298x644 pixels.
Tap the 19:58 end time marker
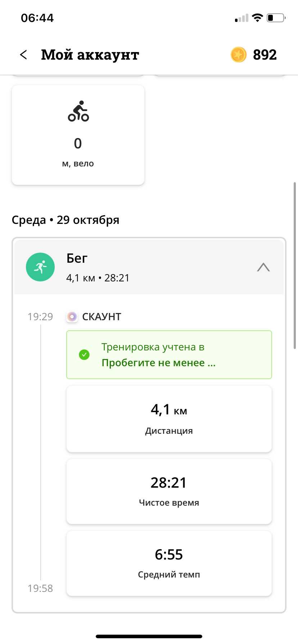tap(40, 588)
